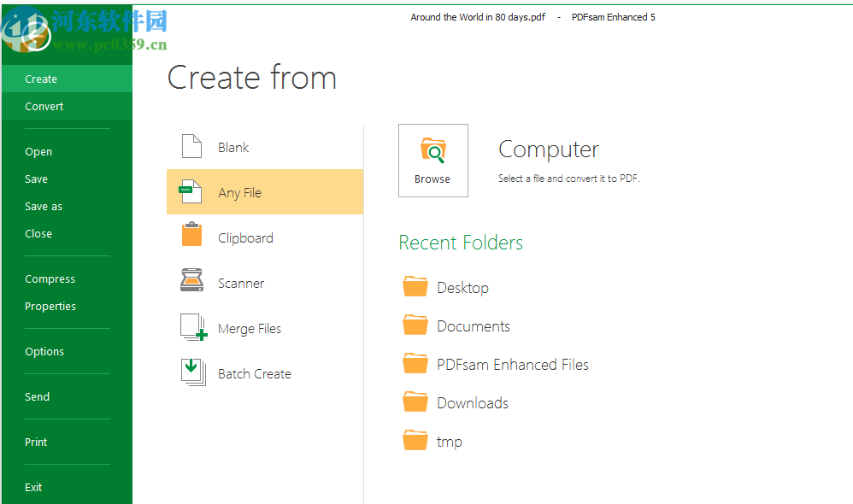Select the Any File icon
The image size is (853, 504).
191,192
